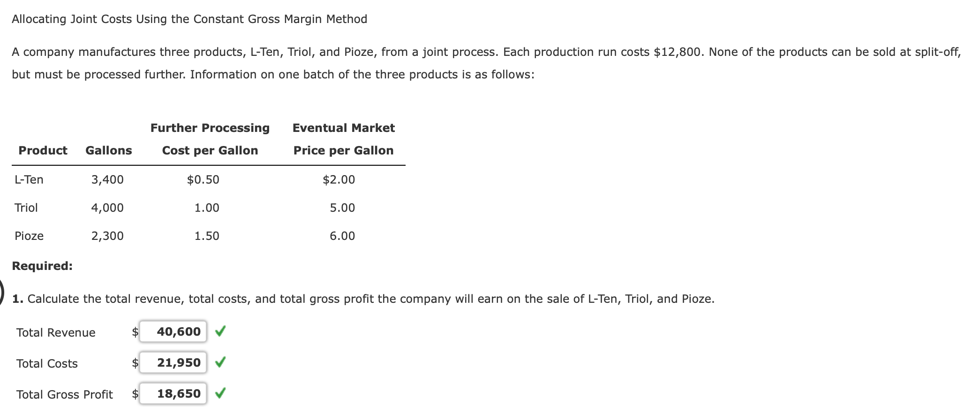The image size is (980, 415).
Task: Select the Product column header
Action: point(42,151)
